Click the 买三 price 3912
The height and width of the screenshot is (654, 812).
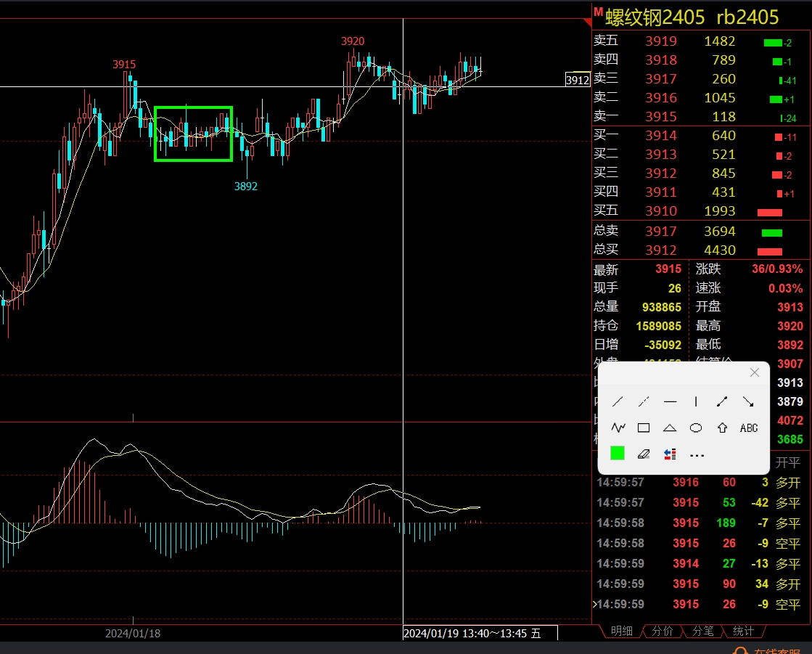point(661,173)
